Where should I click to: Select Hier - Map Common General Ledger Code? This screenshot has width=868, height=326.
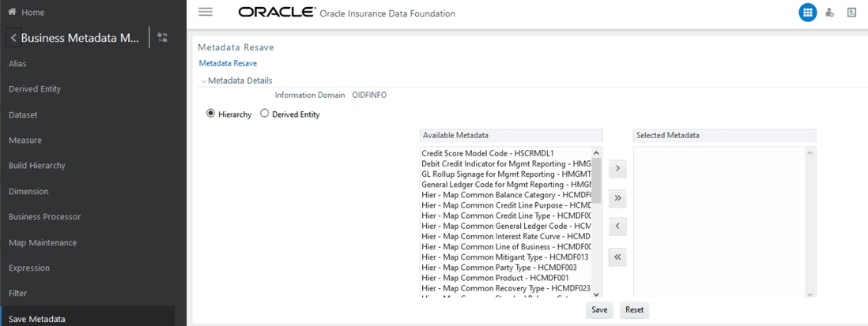tap(507, 226)
